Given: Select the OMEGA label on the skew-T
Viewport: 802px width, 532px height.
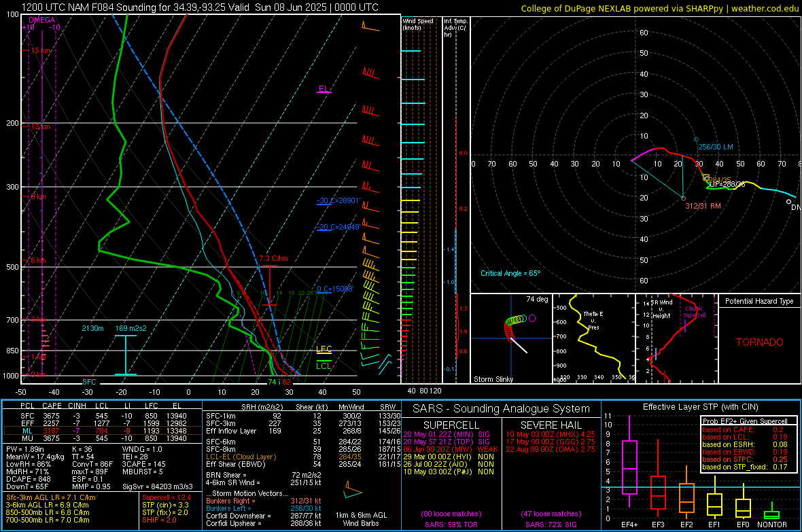Looking at the screenshot, I should (41, 20).
